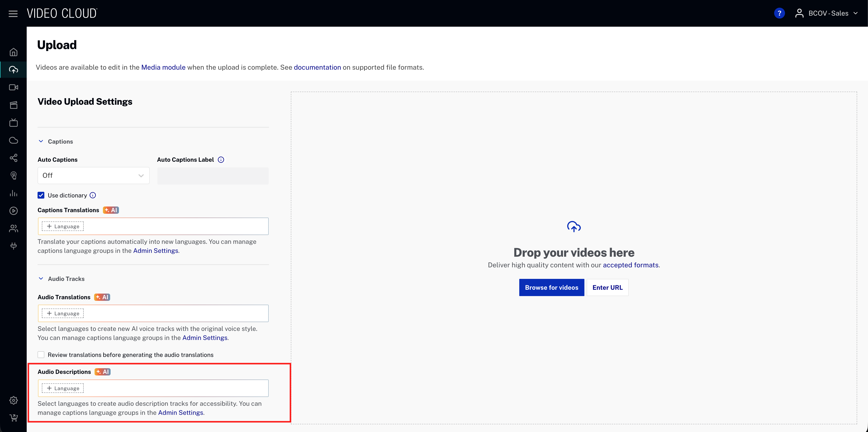This screenshot has height=432, width=868.
Task: Collapse the Audio Tracks section
Action: [41, 278]
